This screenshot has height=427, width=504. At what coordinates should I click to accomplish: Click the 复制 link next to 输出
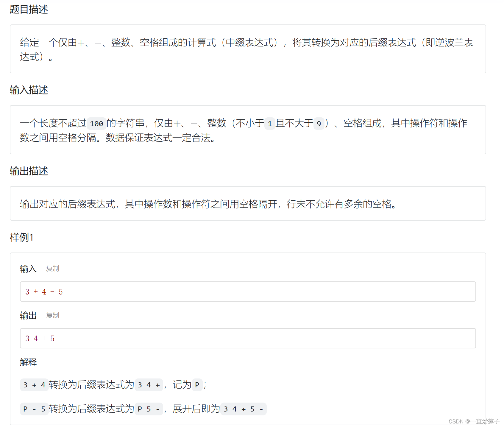point(53,315)
